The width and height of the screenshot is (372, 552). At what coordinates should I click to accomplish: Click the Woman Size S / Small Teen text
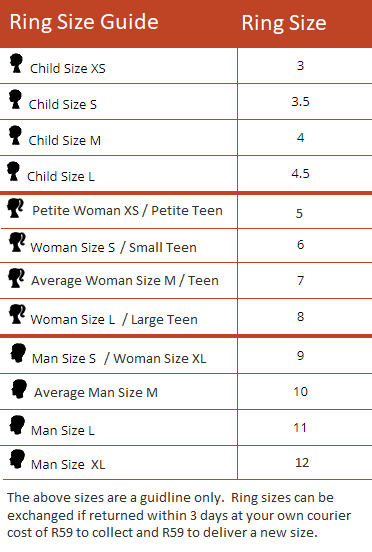(113, 247)
